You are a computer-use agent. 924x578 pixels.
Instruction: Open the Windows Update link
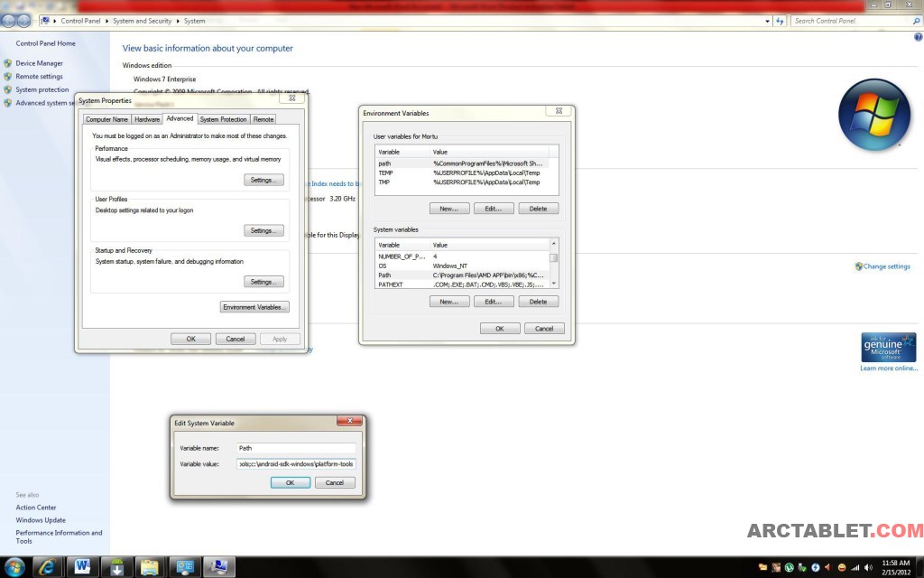tap(41, 520)
